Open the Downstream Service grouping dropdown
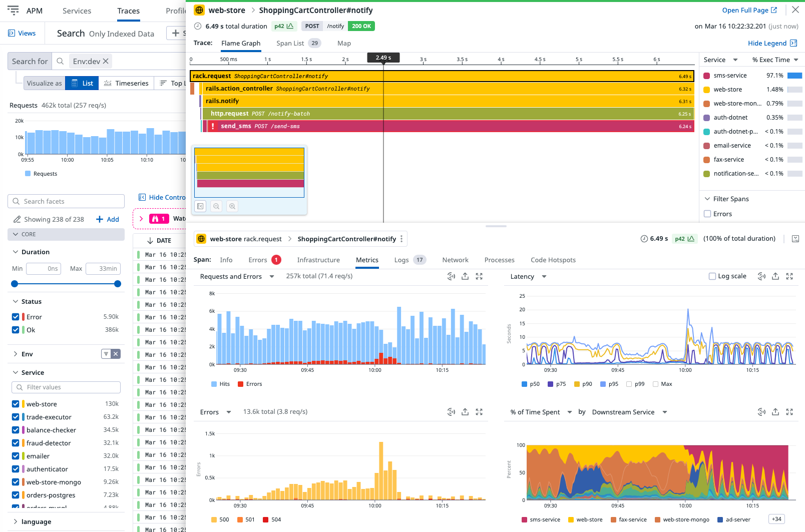Screen dimensions: 805x532 627,411
